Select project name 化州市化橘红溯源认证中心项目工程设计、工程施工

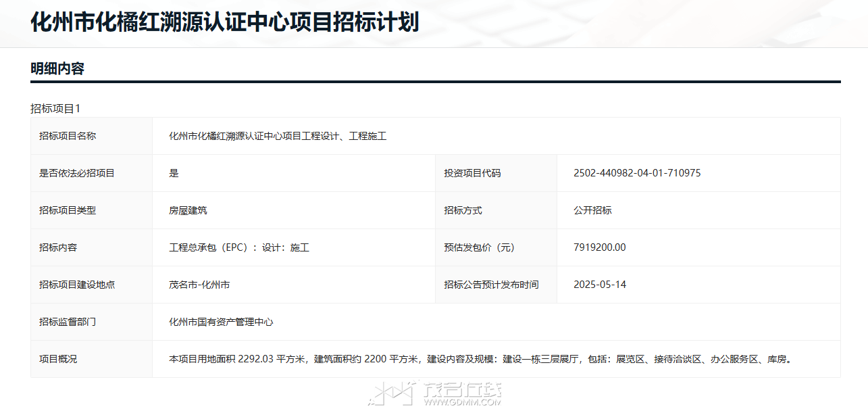(x=278, y=136)
